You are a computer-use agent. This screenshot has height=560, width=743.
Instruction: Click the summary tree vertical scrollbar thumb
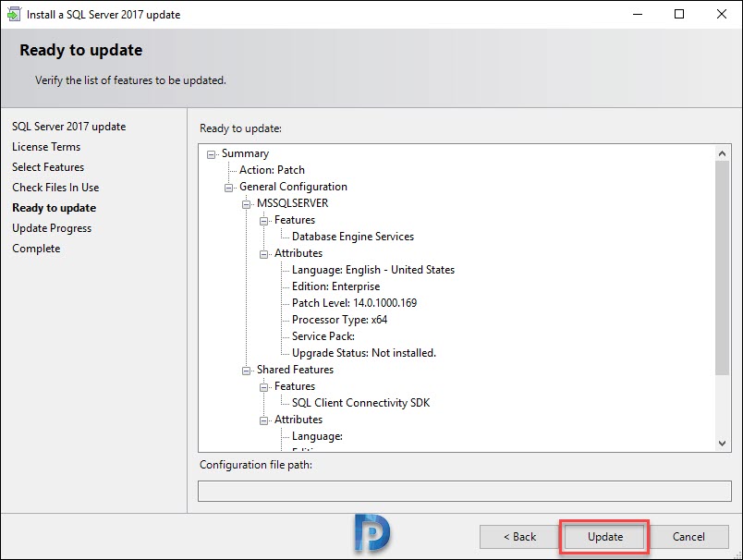(x=722, y=268)
